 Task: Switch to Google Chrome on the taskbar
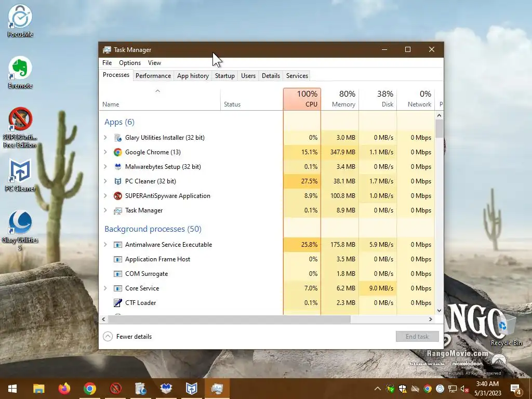click(89, 389)
